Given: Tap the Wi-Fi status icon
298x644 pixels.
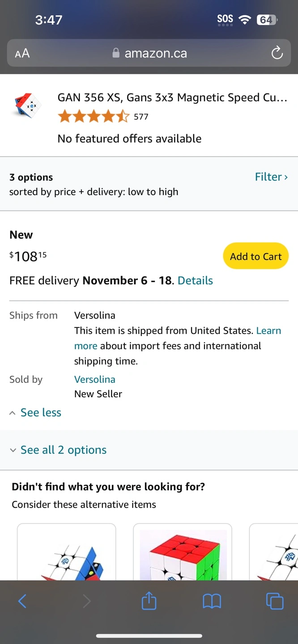Looking at the screenshot, I should click(x=245, y=19).
